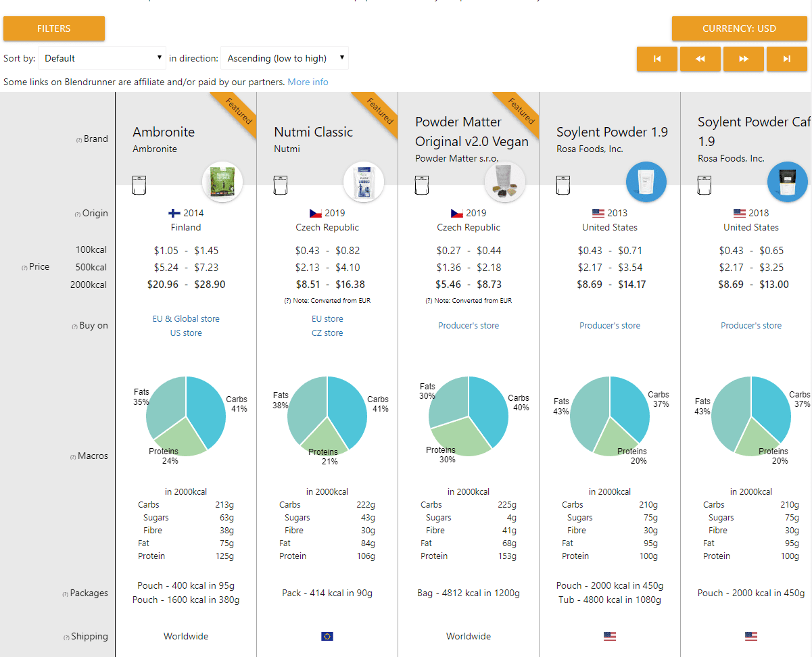Click the Ambronite product thumbnail
Screen dimensions: 812x657
pos(222,182)
